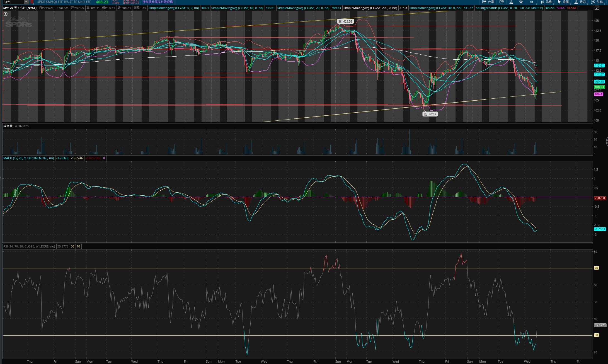Click the chart info circle icon
Viewport: 608px width, 364px height.
point(6,14)
